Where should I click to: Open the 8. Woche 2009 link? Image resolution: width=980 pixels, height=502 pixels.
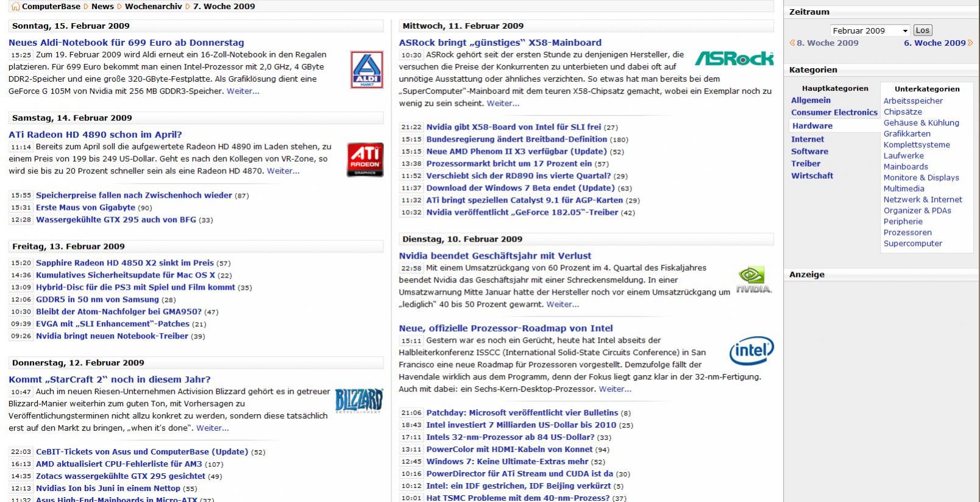(x=828, y=43)
